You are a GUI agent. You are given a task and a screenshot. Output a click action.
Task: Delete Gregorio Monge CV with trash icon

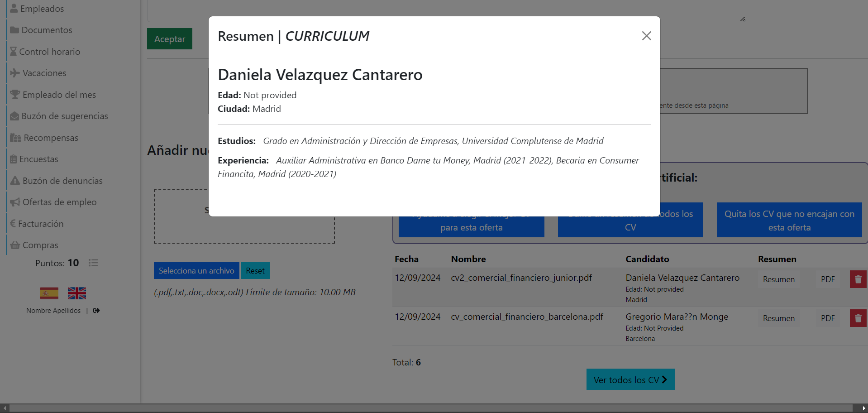(x=858, y=318)
